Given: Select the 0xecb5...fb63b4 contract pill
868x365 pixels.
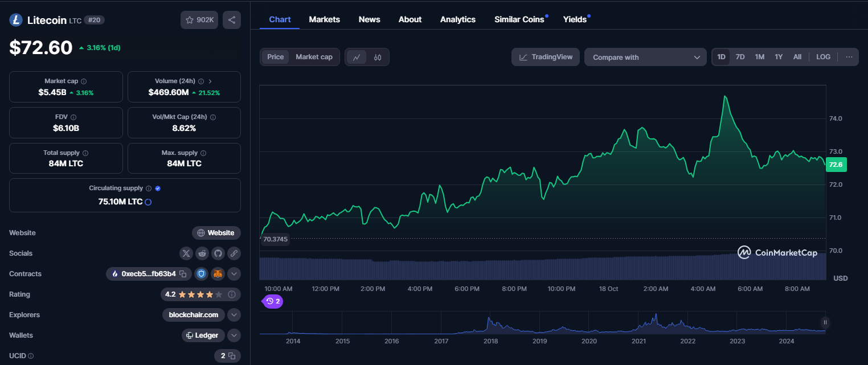Looking at the screenshot, I should coord(148,274).
